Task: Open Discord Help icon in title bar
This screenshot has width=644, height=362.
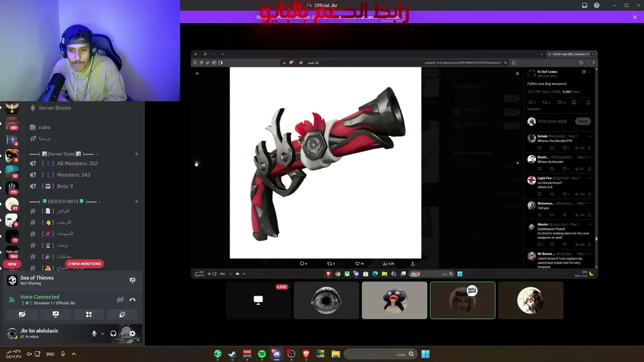Action: [597, 6]
